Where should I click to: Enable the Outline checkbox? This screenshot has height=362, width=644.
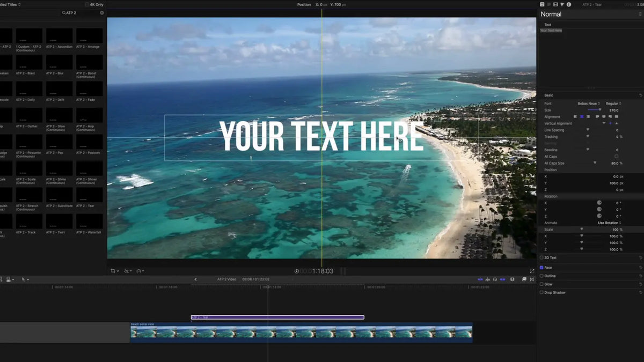(x=541, y=276)
